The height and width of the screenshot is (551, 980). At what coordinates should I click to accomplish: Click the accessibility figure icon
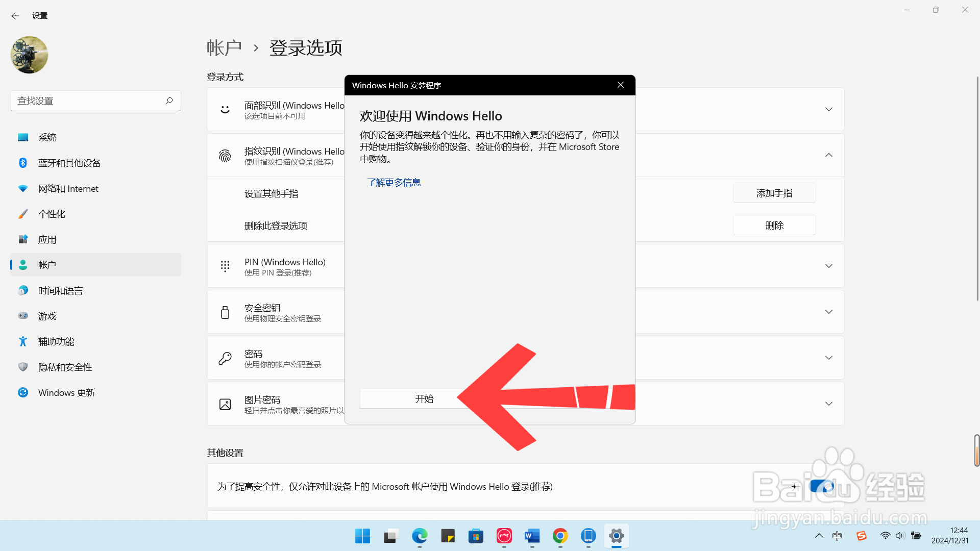[23, 341]
